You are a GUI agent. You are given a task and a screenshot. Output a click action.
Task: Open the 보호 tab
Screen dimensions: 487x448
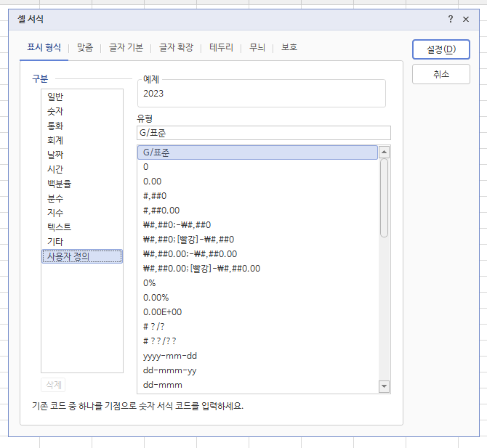pyautogui.click(x=289, y=47)
